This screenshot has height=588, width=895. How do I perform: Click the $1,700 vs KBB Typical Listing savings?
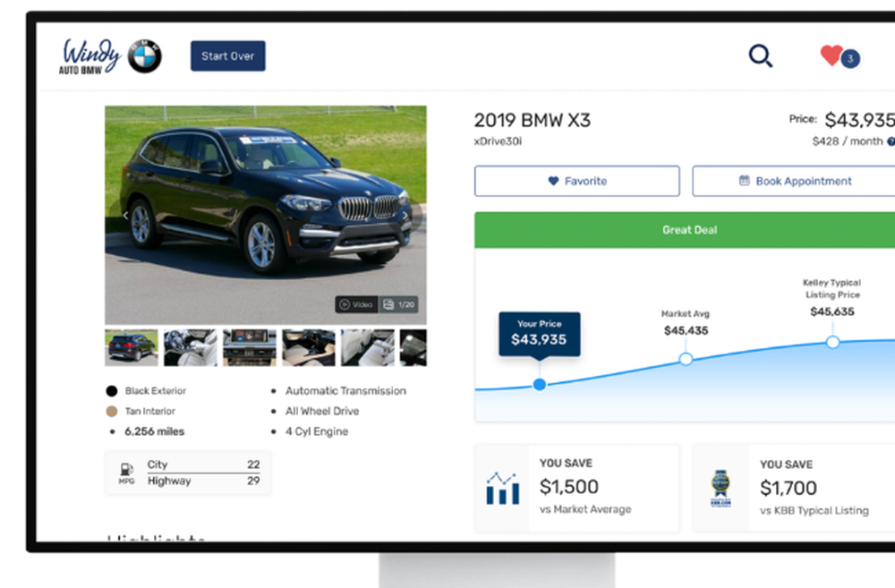pyautogui.click(x=794, y=488)
